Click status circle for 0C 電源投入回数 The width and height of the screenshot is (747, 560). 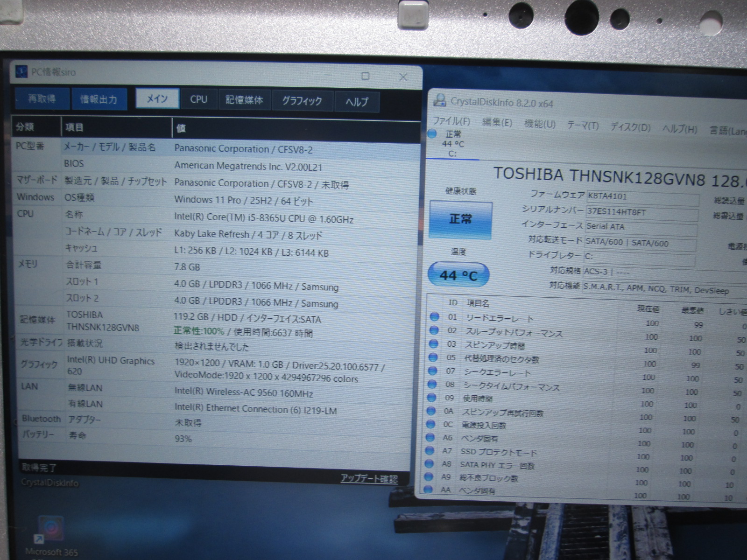tap(430, 424)
